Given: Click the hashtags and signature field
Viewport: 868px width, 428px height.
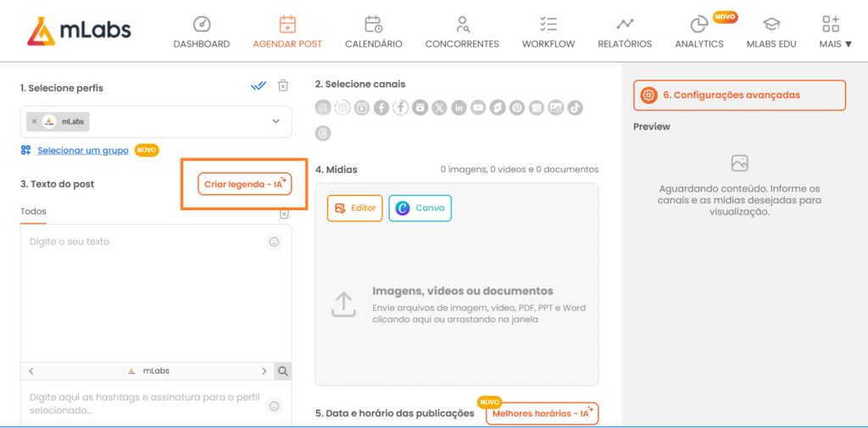Looking at the screenshot, I should (156, 404).
